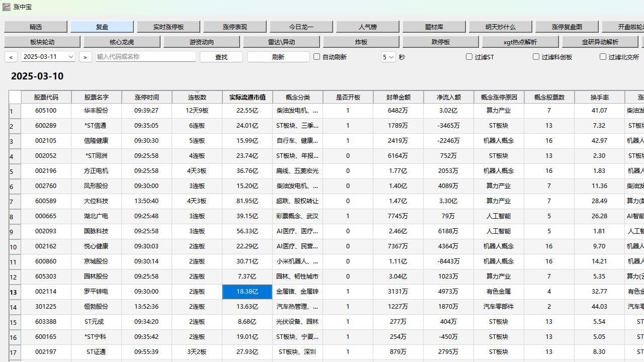This screenshot has height=362, width=644.
Task: Show the 跌停板 list
Action: pos(441,42)
